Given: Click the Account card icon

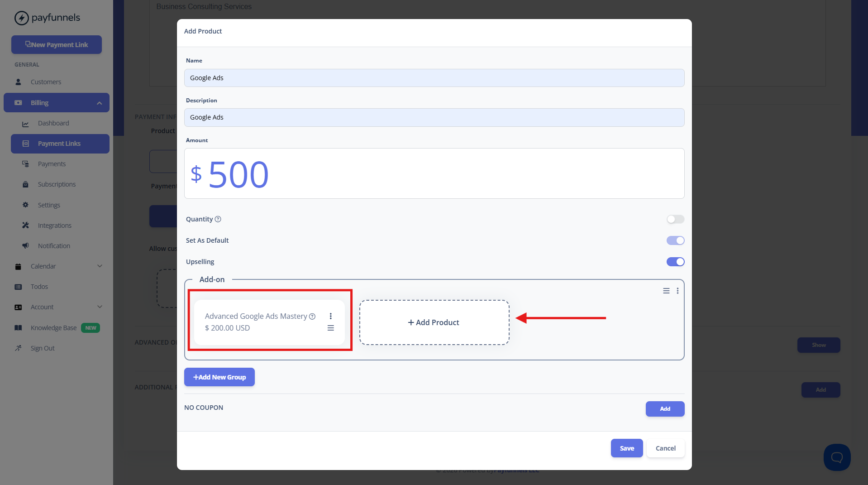Looking at the screenshot, I should [x=18, y=307].
